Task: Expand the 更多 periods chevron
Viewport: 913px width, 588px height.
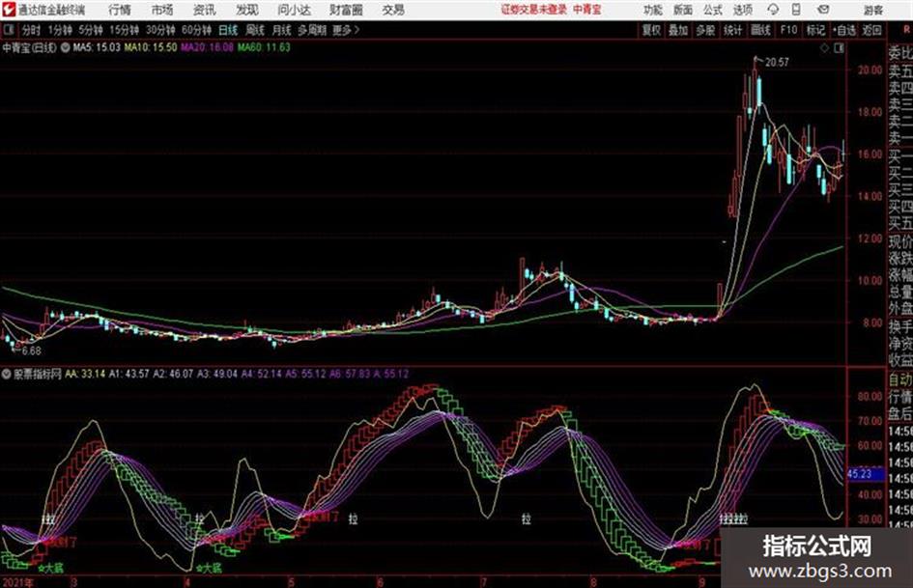Action: 346,30
